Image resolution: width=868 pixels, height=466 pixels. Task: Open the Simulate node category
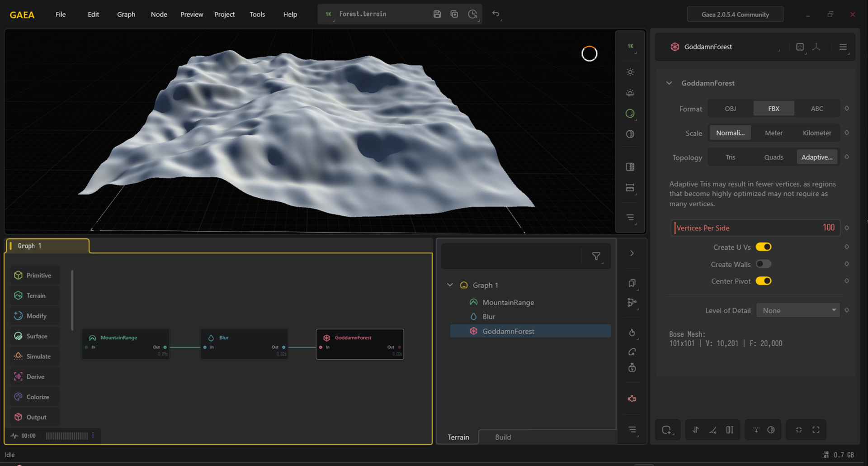(35, 357)
